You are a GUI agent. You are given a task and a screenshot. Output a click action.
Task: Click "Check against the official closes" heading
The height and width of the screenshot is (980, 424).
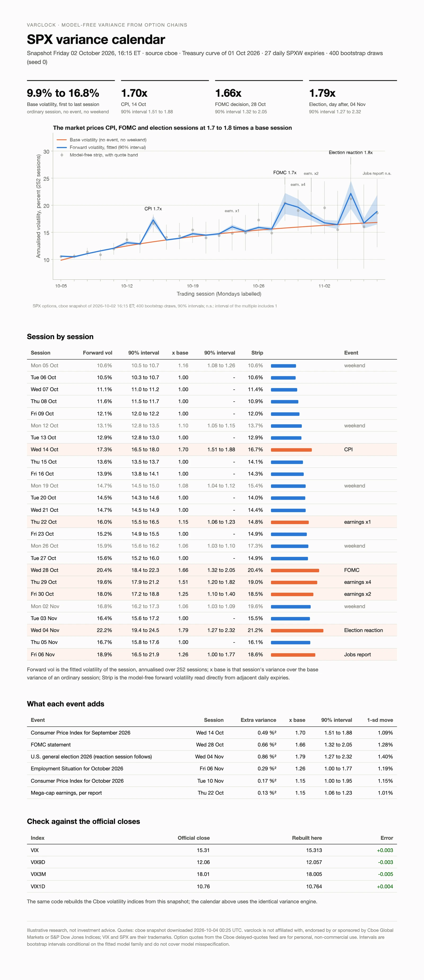point(83,821)
